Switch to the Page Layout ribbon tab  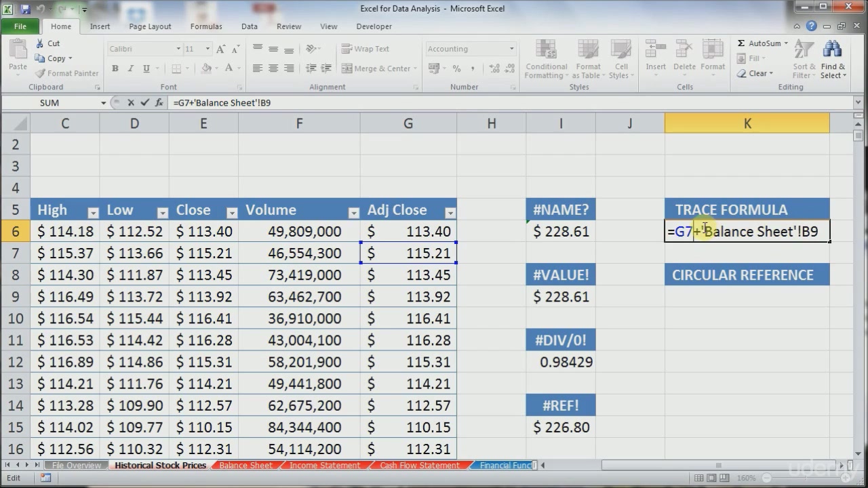click(x=150, y=26)
